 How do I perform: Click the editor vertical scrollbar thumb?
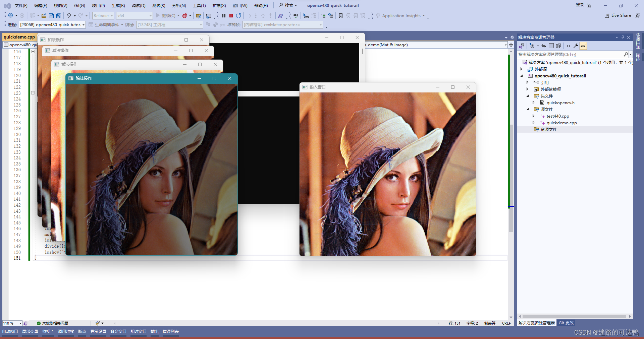click(x=511, y=178)
